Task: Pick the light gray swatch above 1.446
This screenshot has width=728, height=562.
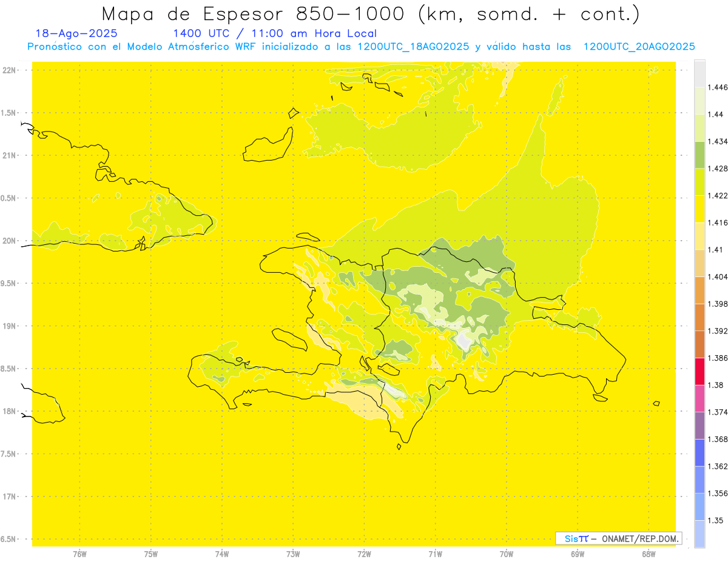Action: point(699,73)
